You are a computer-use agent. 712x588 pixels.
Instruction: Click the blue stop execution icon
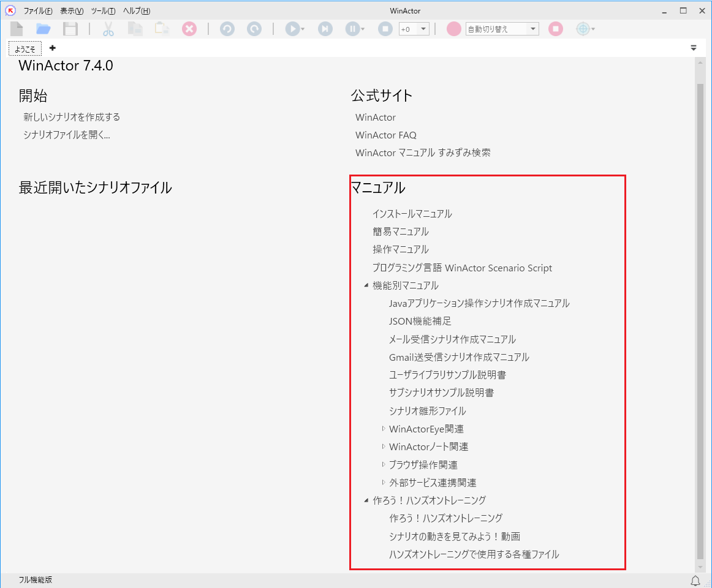[x=385, y=29]
